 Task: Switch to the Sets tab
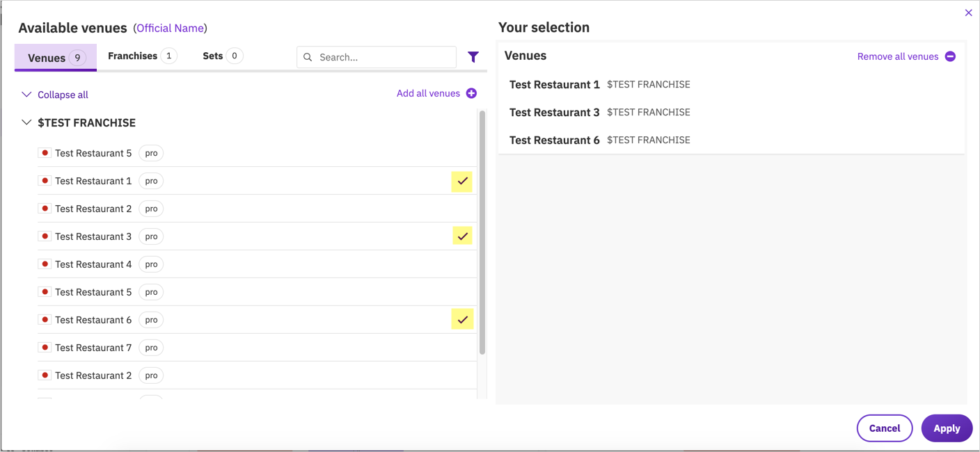pyautogui.click(x=222, y=56)
